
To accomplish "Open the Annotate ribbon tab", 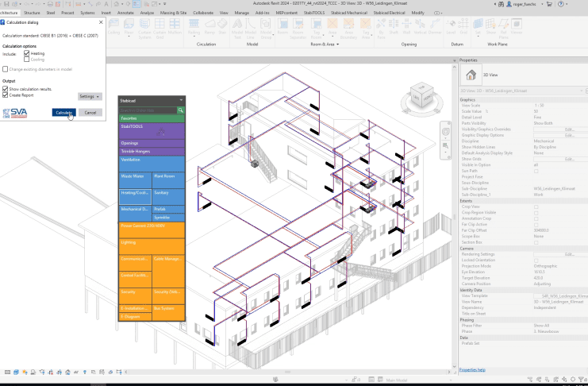I will click(x=125, y=14).
